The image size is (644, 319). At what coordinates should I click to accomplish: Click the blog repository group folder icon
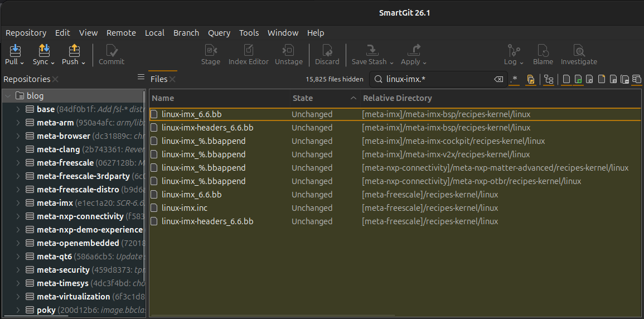pyautogui.click(x=20, y=96)
